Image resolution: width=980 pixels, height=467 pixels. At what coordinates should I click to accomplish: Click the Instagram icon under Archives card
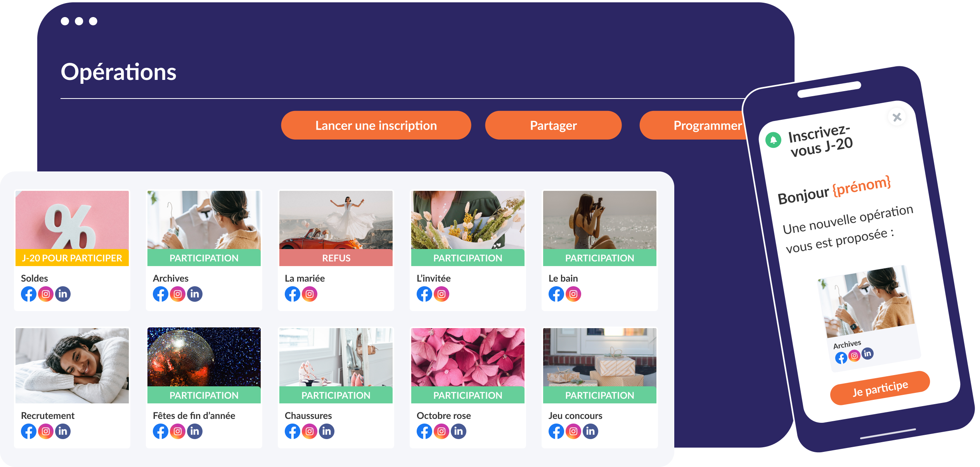pos(178,294)
